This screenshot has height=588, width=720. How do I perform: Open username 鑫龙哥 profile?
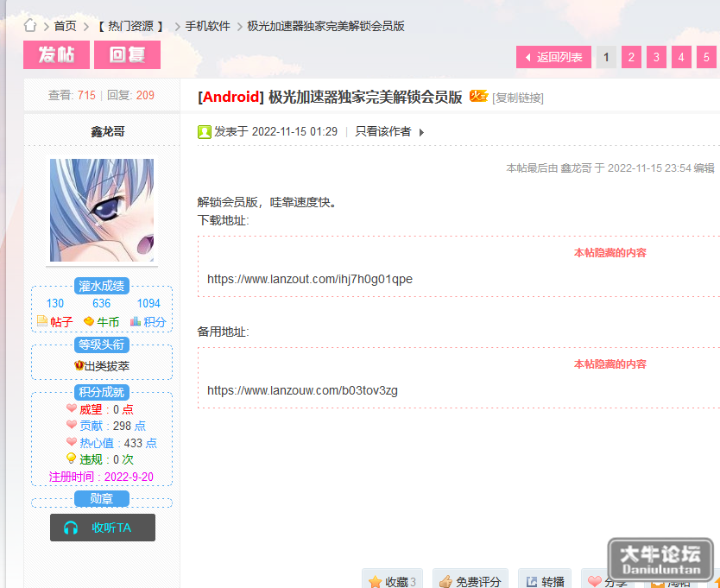coord(108,132)
